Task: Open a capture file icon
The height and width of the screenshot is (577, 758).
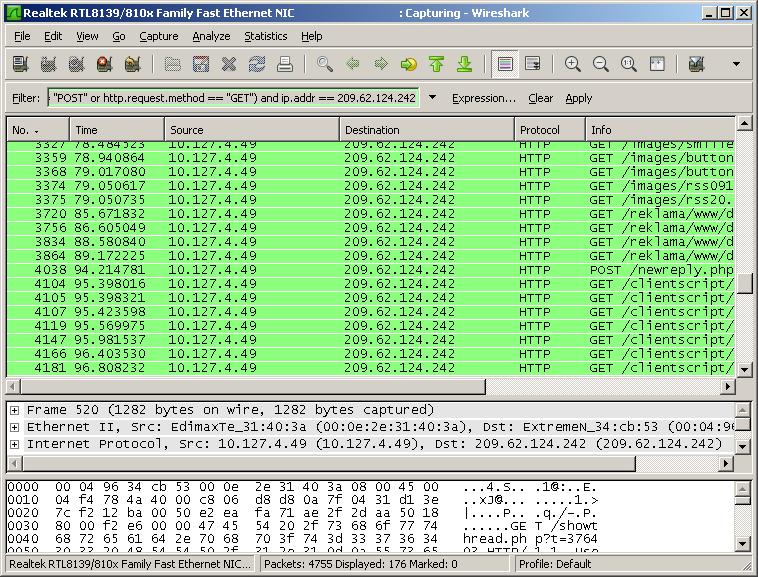Action: (x=173, y=64)
